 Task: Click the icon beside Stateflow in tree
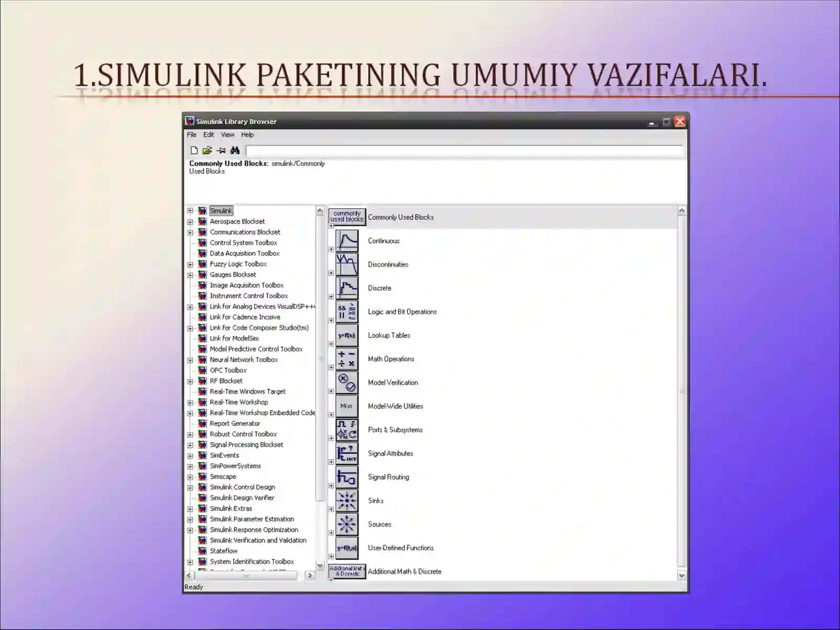202,551
